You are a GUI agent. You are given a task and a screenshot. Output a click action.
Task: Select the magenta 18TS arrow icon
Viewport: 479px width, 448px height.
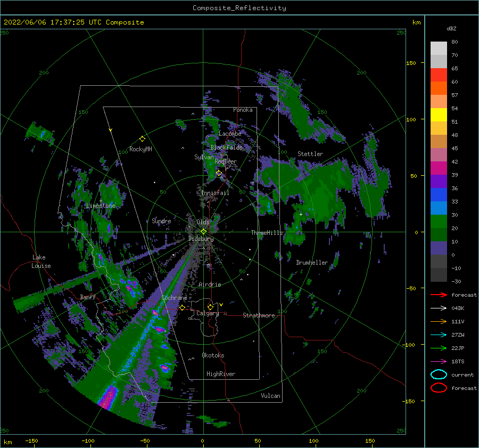click(x=439, y=362)
